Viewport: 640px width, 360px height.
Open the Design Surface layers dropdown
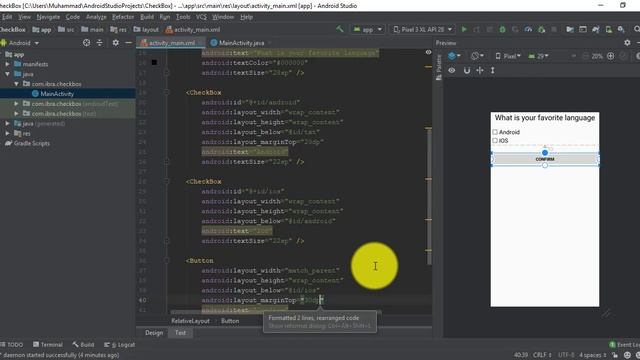click(454, 56)
